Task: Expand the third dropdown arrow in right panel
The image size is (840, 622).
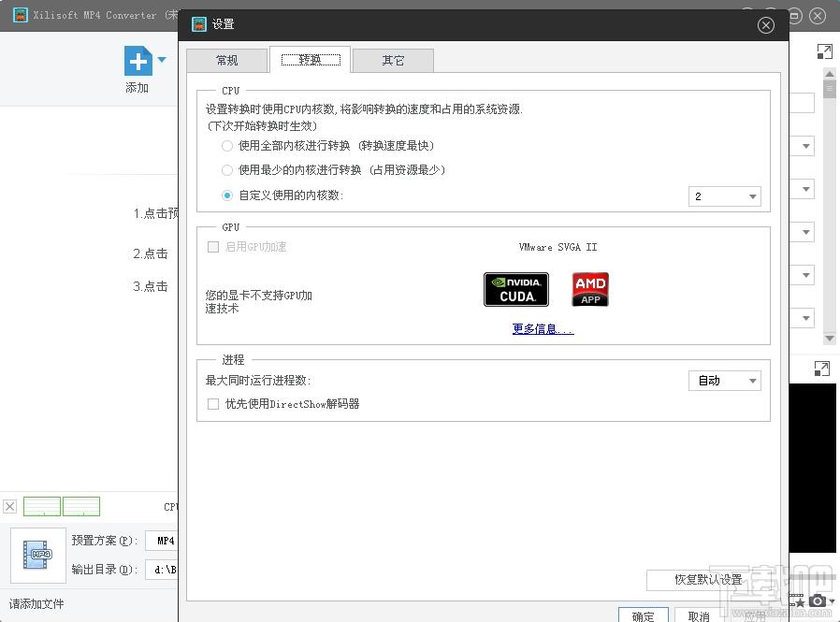Action: click(805, 232)
